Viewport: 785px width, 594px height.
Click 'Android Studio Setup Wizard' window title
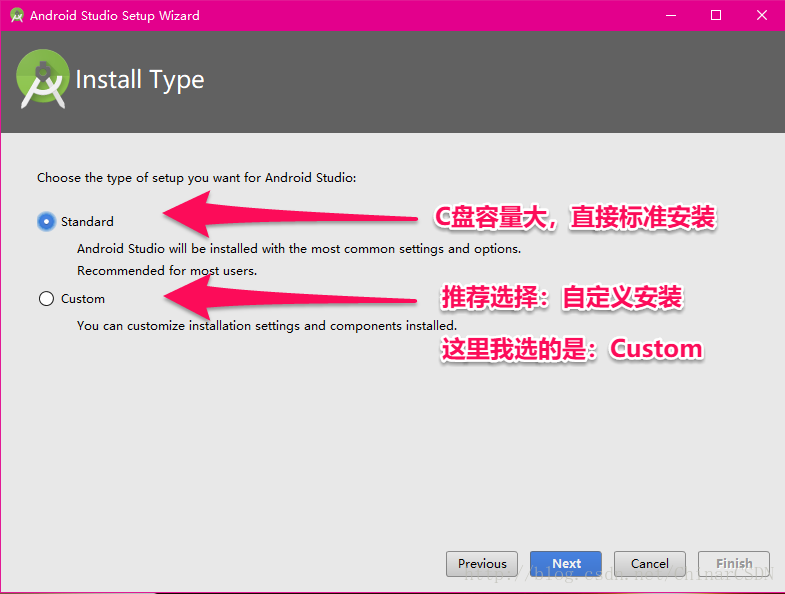click(115, 16)
